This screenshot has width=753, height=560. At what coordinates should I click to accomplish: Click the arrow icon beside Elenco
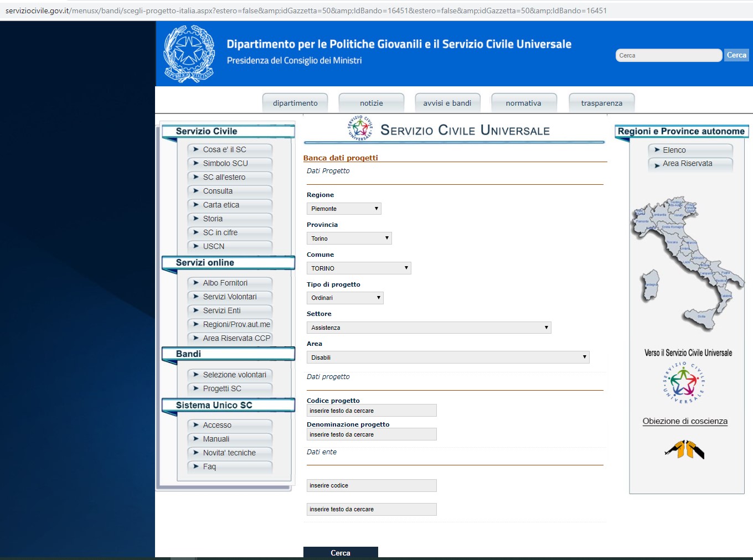pos(657,150)
